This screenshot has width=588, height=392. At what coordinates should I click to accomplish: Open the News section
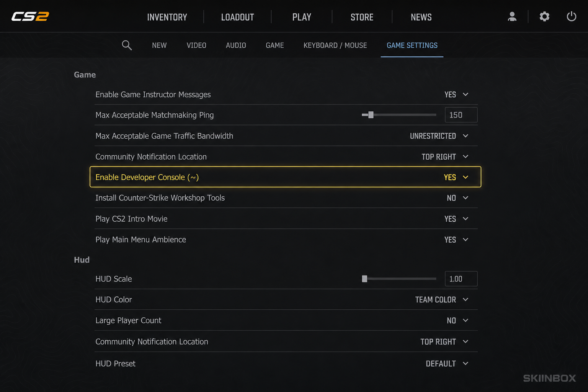[421, 17]
